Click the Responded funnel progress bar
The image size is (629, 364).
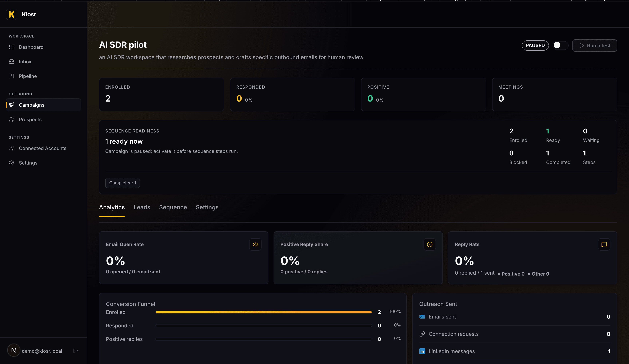coord(264,326)
